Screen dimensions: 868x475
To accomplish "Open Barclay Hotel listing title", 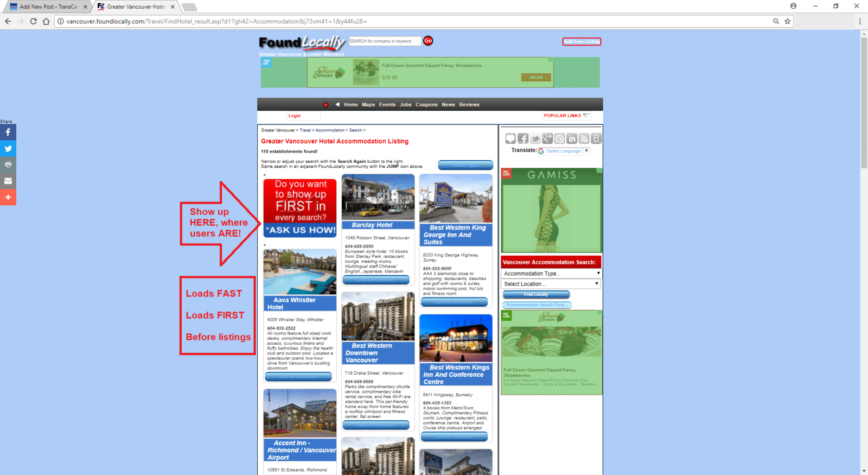I will (x=372, y=225).
